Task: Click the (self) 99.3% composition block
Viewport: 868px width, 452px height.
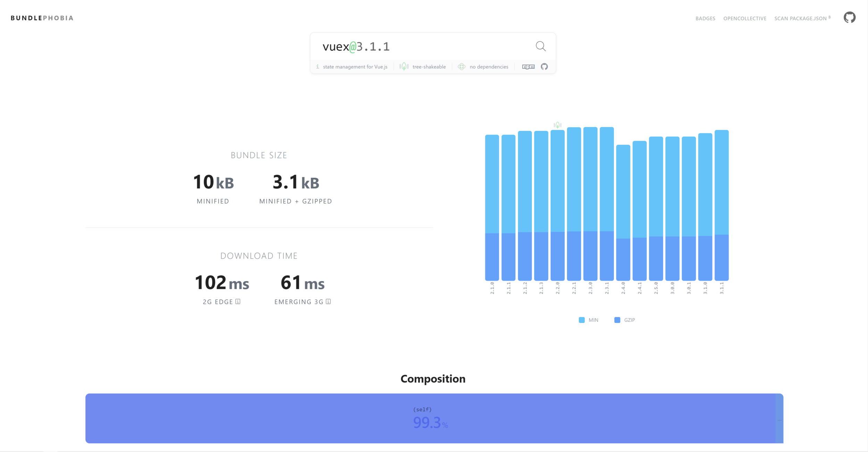Action: click(430, 418)
